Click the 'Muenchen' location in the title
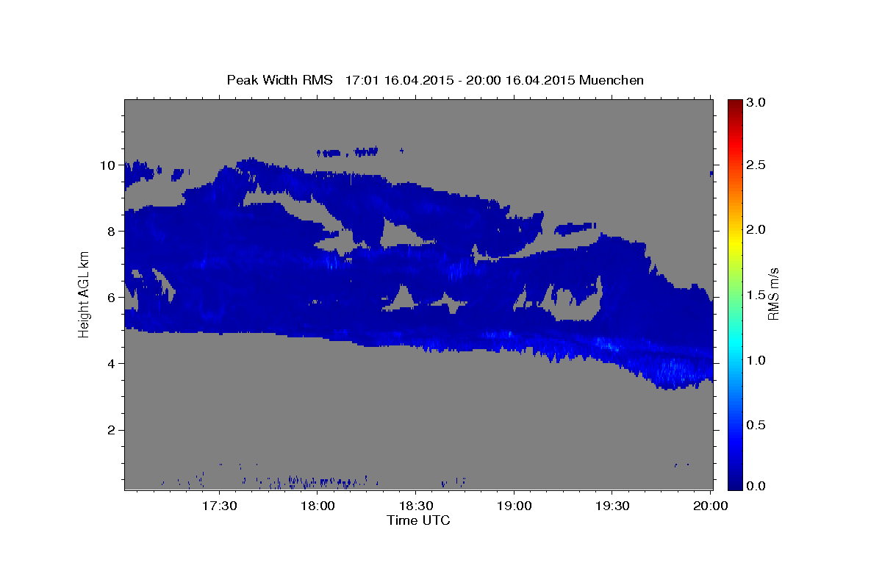Image resolution: width=882 pixels, height=588 pixels. 612,80
